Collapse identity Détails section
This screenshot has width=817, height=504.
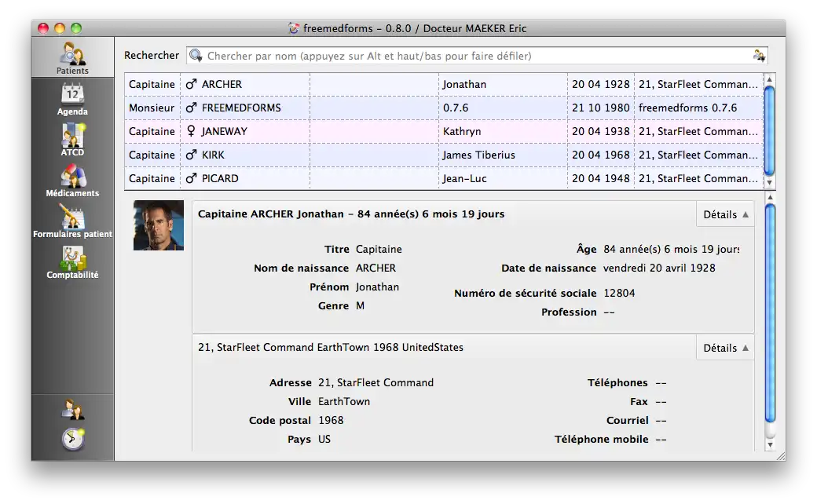tap(725, 214)
